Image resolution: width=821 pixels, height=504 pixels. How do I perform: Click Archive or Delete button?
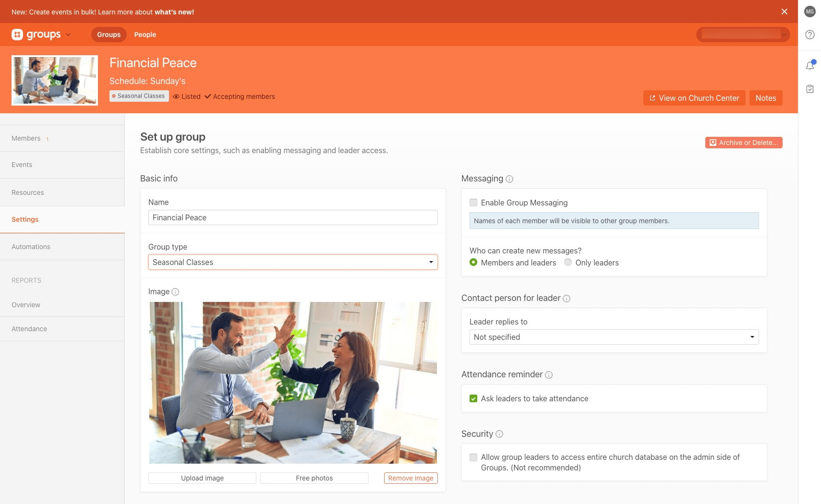[744, 143]
